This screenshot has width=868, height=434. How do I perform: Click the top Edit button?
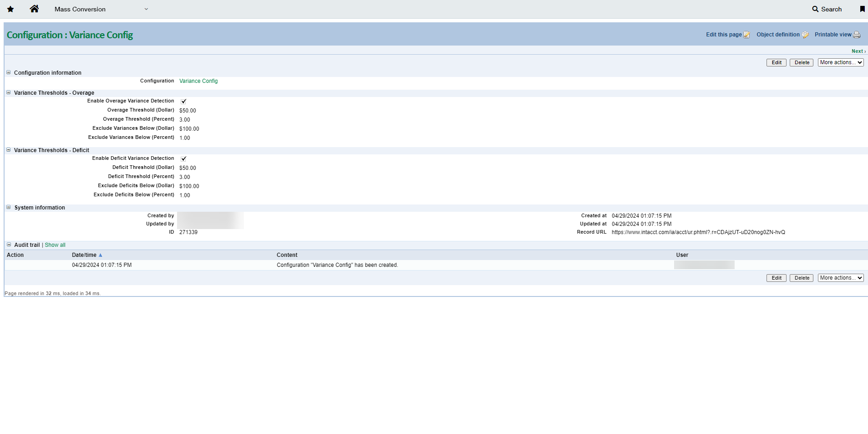tap(776, 63)
